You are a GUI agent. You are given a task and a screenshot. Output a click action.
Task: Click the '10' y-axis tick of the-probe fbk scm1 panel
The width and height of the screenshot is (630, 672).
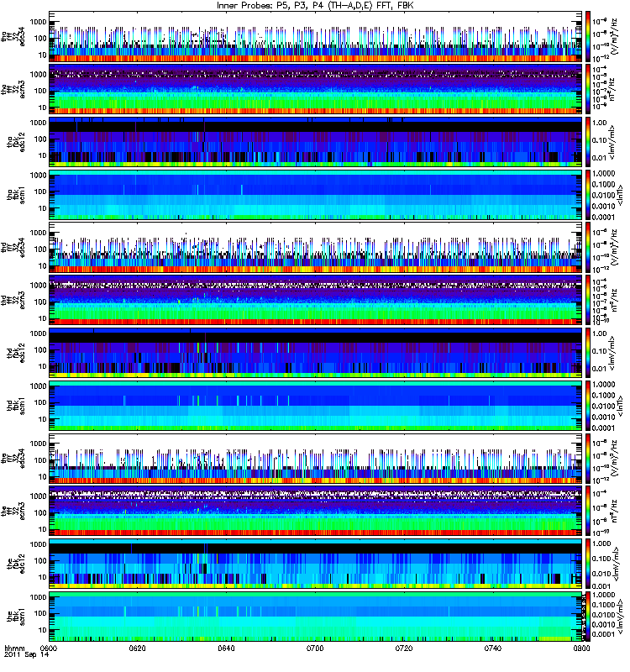[43, 630]
